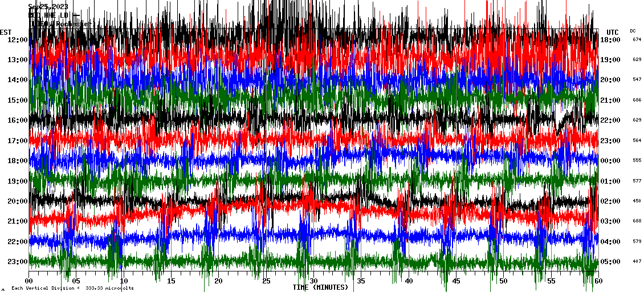Click the 02:00 UTC label

click(x=610, y=201)
